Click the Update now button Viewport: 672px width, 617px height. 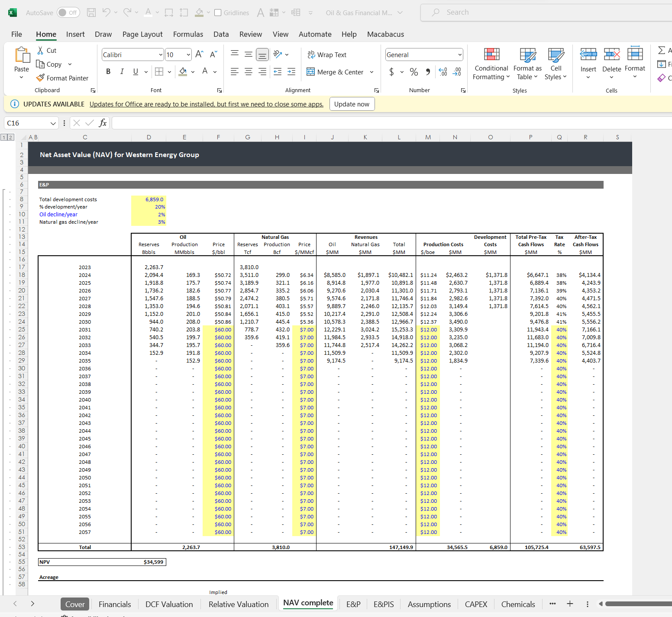click(352, 104)
